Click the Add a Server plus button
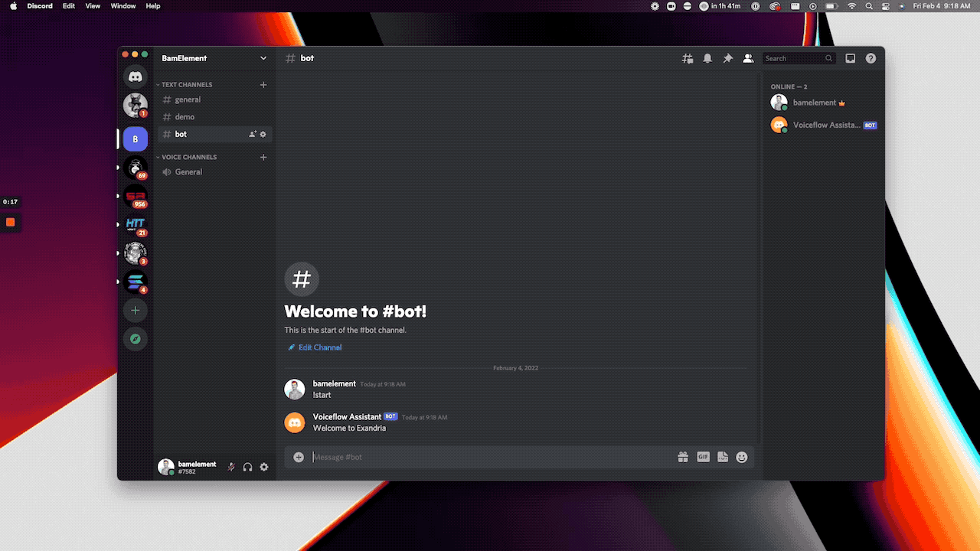Screen dimensions: 980x551 coord(136,310)
